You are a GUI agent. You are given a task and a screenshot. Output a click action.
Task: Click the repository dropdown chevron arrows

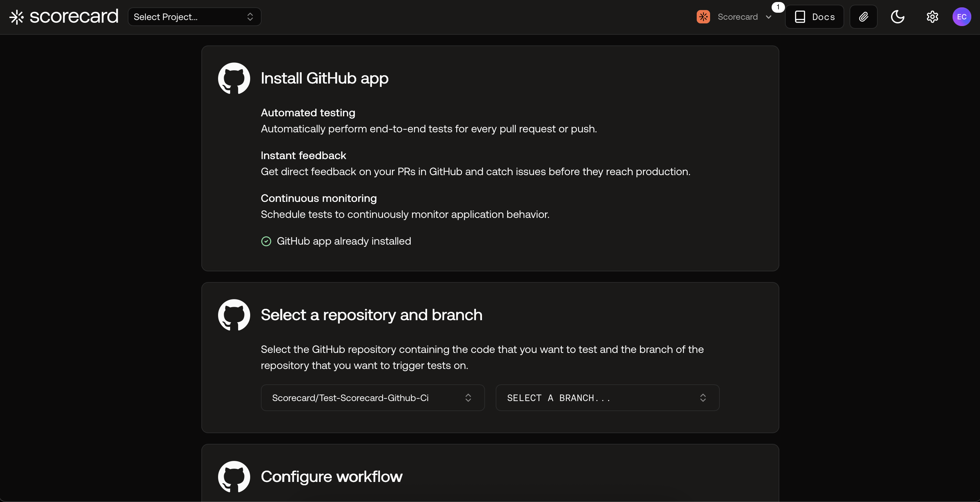468,398
